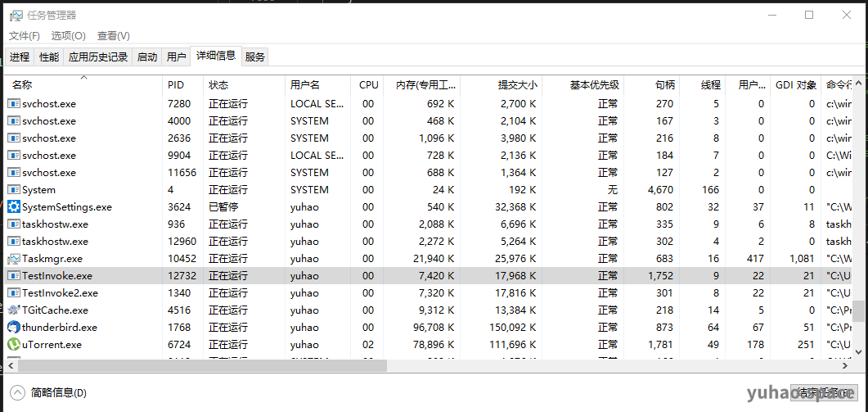Click the horizontal scrollbar right arrow

(845, 365)
